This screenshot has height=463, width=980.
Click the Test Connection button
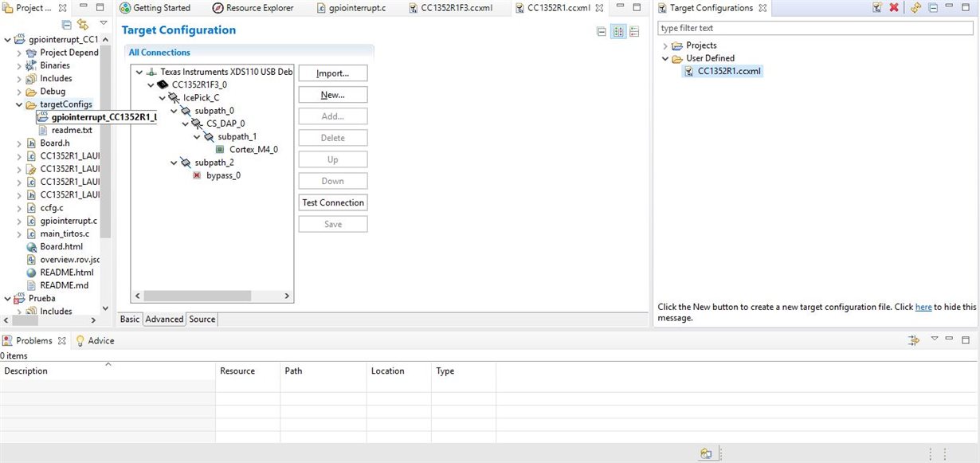pos(333,202)
